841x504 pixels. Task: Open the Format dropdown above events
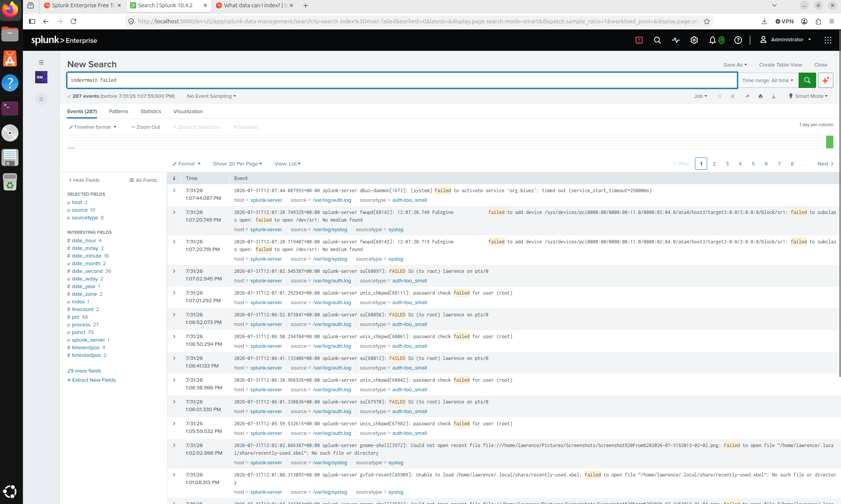point(187,164)
